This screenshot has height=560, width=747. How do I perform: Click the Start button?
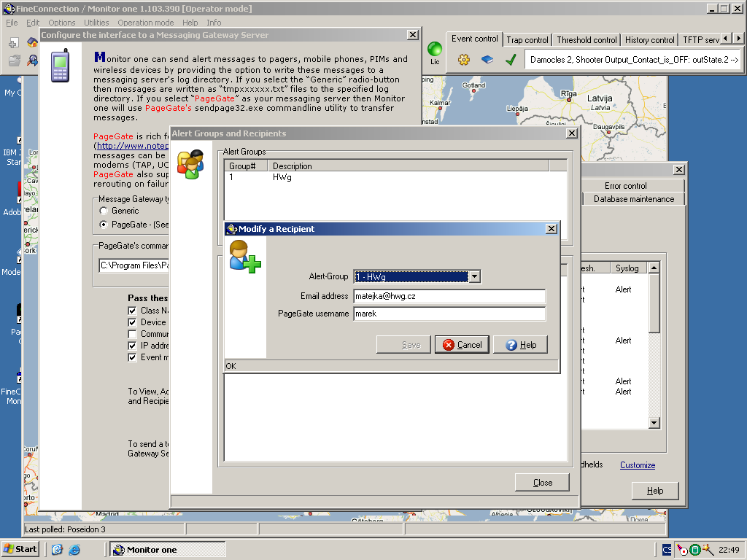[20, 549]
